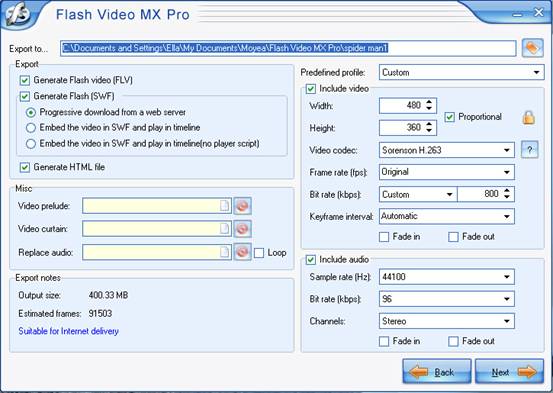Viewport: 553px width, 393px height.
Task: Click the Back button
Action: tap(437, 371)
